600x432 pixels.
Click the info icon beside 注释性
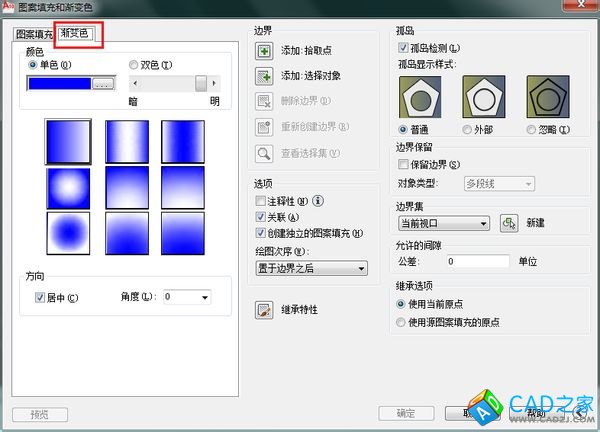point(318,201)
